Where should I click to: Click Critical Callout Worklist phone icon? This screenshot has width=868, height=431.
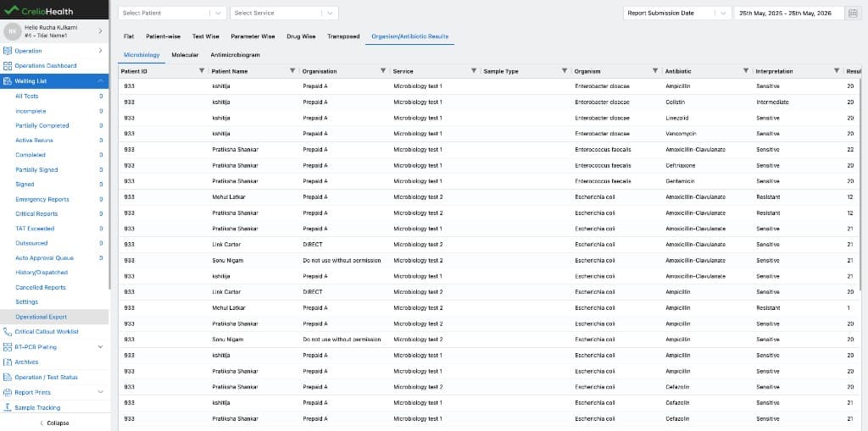click(7, 332)
